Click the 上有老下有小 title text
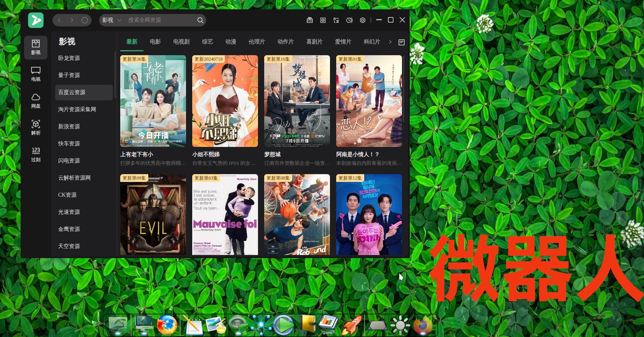 (137, 154)
